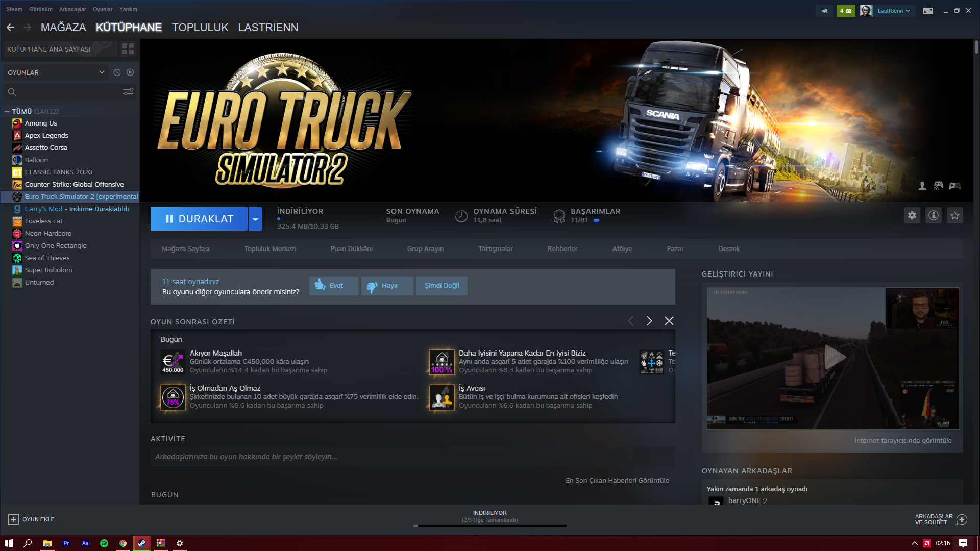Open friends and chat plus icon
Viewport: 980px width, 551px height.
[962, 519]
